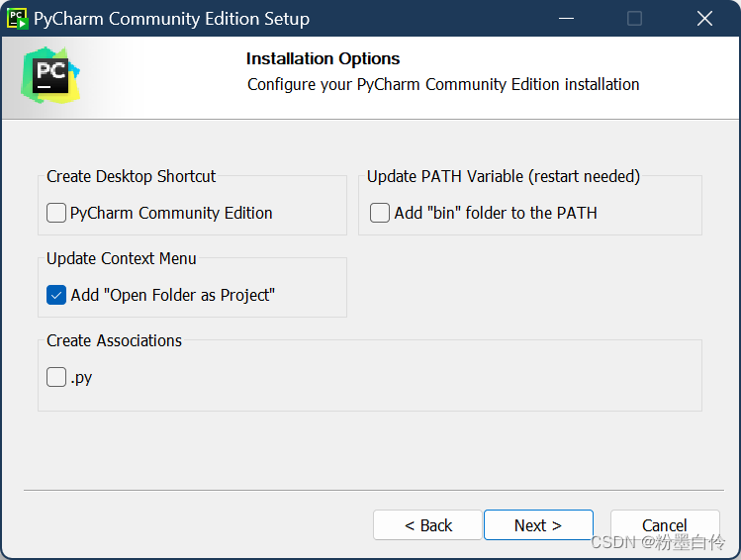
Task: Click the PyCharm Community Edition Setup title text
Action: pyautogui.click(x=171, y=19)
